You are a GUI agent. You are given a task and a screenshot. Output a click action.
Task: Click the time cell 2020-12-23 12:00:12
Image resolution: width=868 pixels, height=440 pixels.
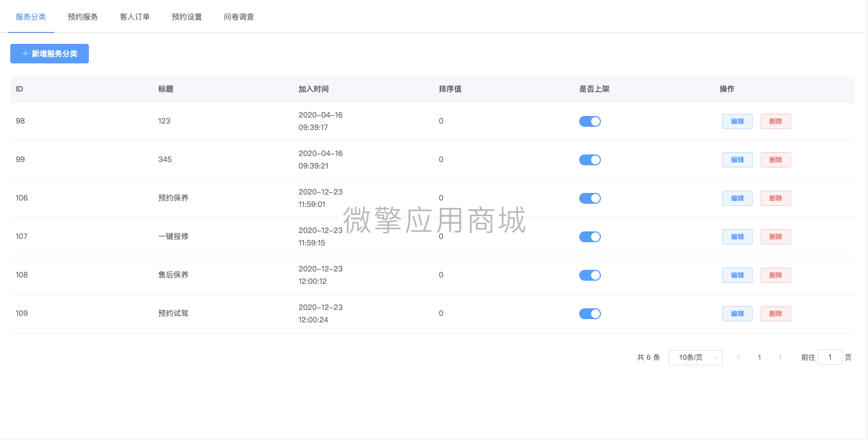pos(321,275)
